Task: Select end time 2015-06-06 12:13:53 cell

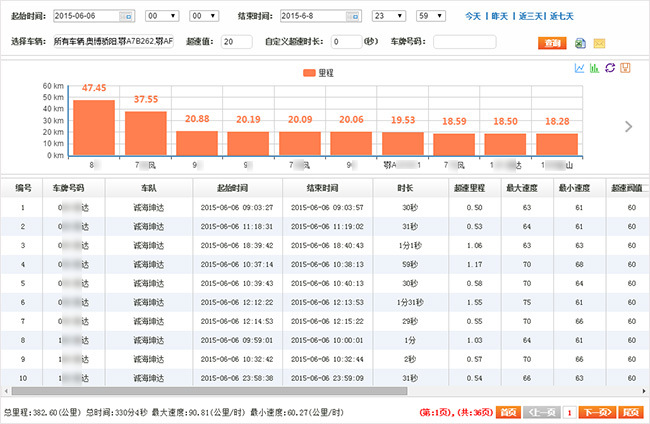Action: point(327,302)
